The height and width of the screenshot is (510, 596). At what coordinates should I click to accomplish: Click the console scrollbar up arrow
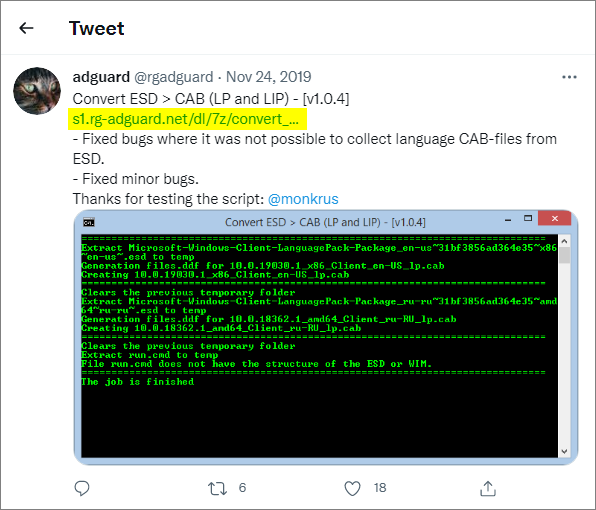point(564,241)
